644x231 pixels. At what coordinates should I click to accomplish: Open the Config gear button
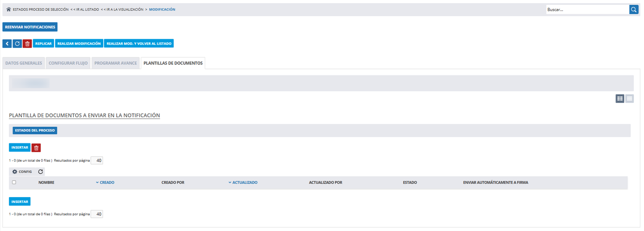coord(22,172)
